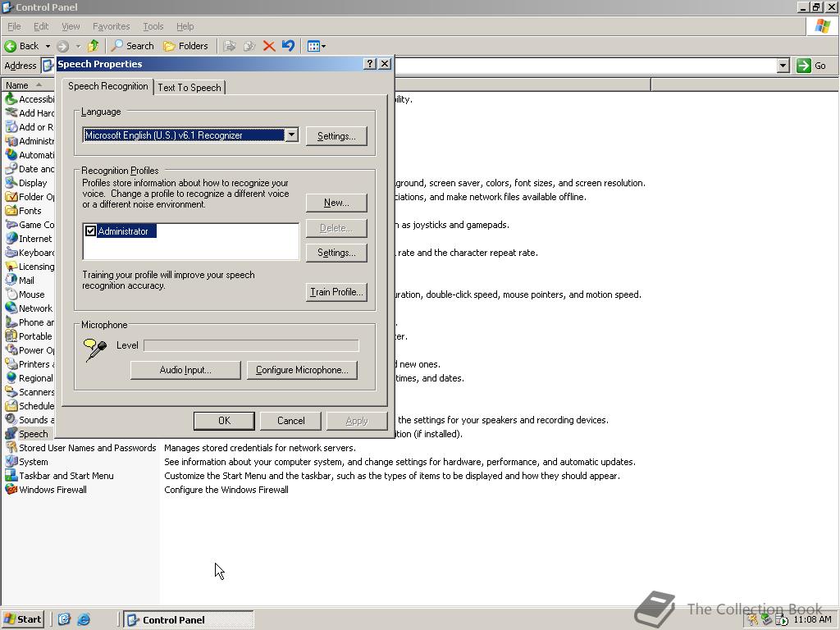Click New profile button
Viewport: 840px width, 630px height.
coord(336,203)
